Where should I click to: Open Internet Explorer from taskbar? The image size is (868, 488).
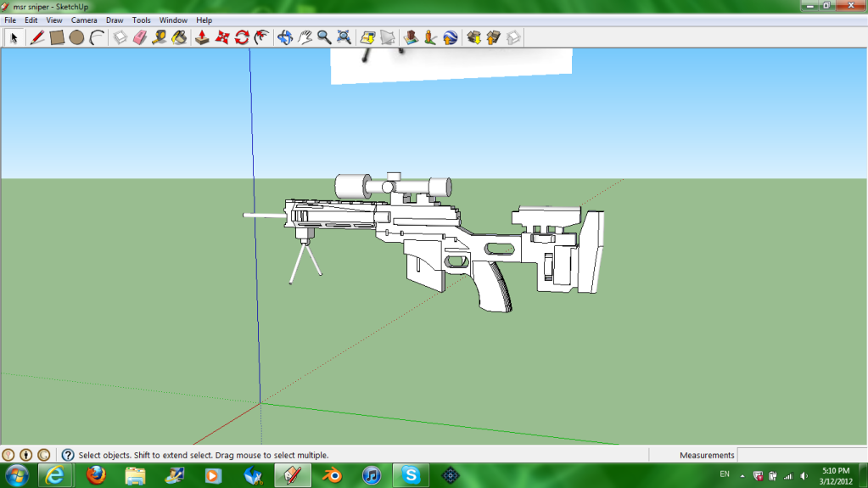55,475
